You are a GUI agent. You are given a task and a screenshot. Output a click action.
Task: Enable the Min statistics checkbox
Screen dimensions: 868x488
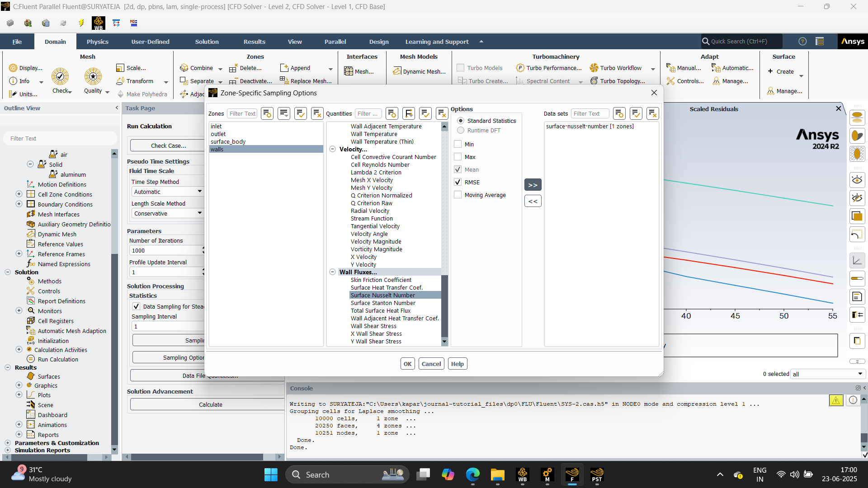click(458, 145)
